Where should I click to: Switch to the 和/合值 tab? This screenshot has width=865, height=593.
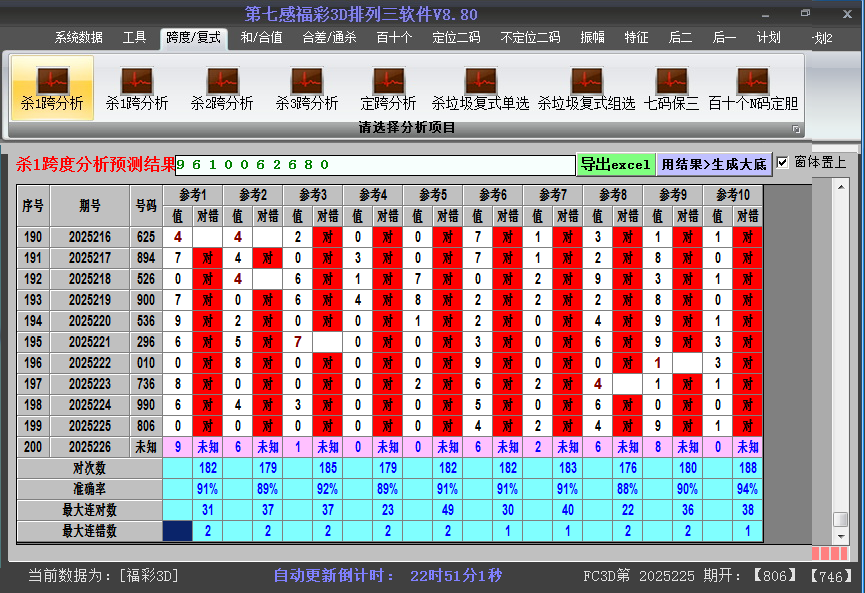pyautogui.click(x=261, y=38)
